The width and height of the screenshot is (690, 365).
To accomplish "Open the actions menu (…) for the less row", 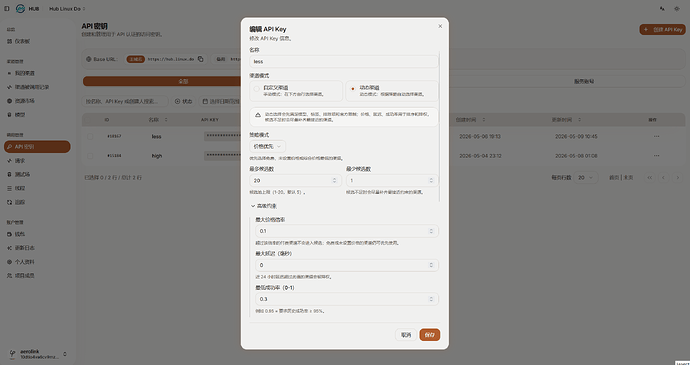I will click(x=656, y=136).
